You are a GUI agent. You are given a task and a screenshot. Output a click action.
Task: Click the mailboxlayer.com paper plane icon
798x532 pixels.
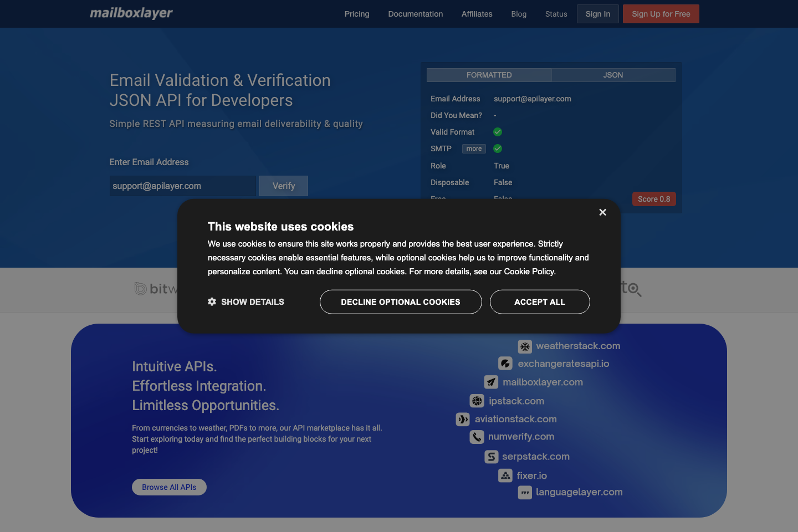click(491, 382)
